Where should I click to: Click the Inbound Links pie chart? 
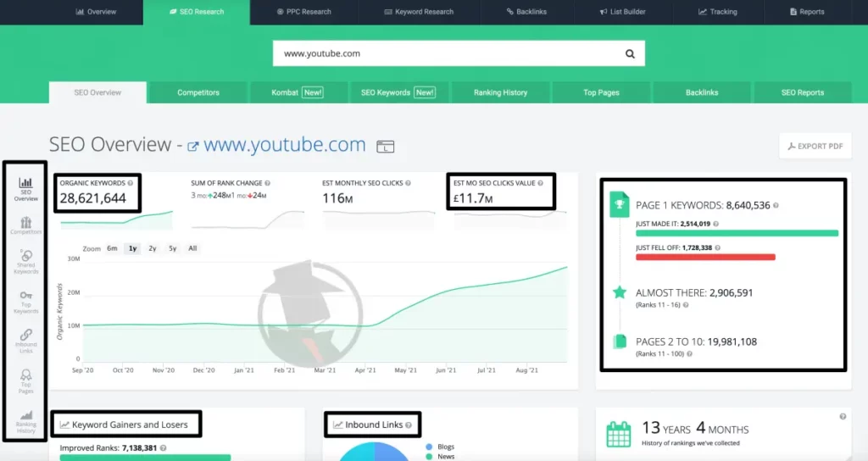pos(374,452)
